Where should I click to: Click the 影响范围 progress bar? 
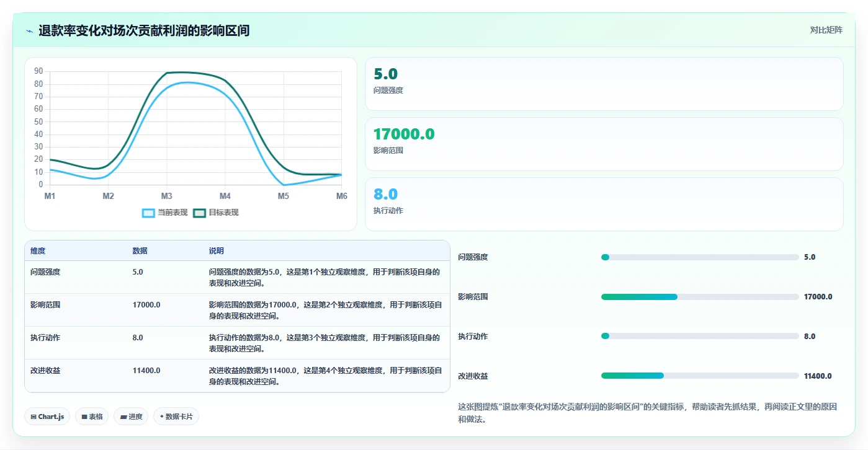[700, 297]
